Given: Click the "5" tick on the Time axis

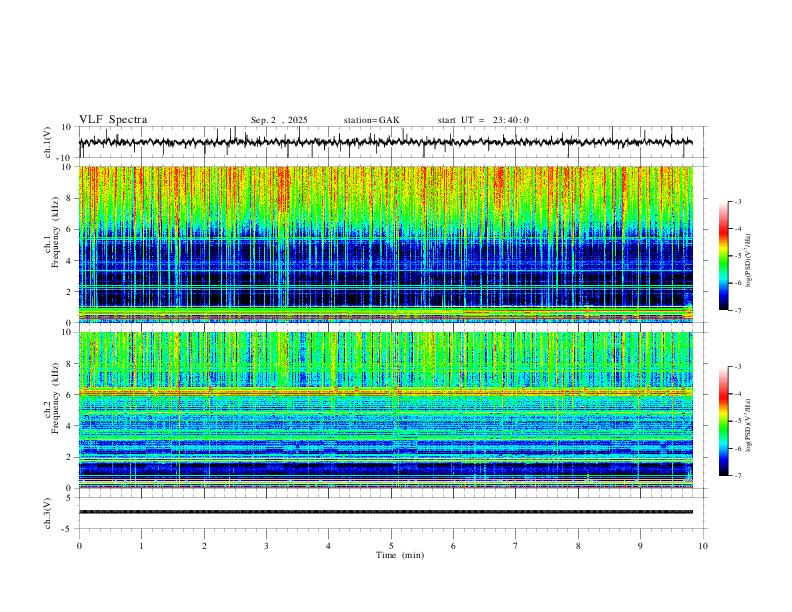Looking at the screenshot, I should [391, 546].
